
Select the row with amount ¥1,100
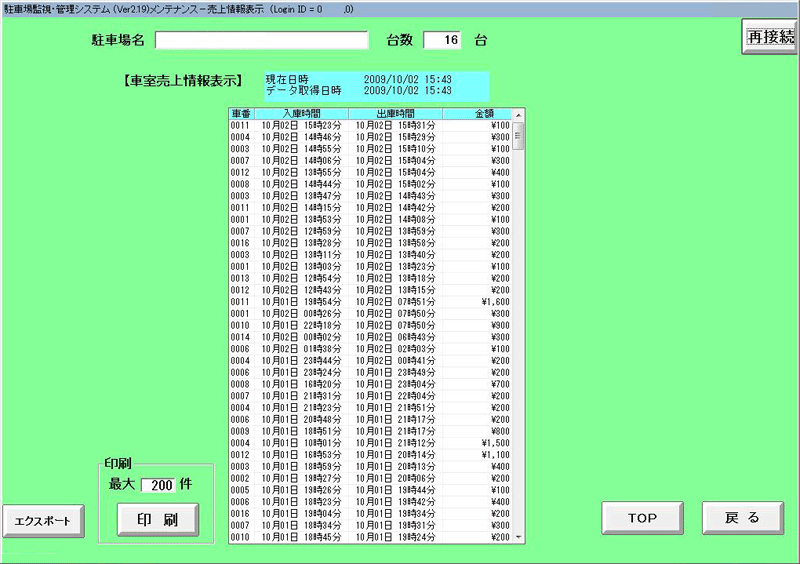(370, 454)
